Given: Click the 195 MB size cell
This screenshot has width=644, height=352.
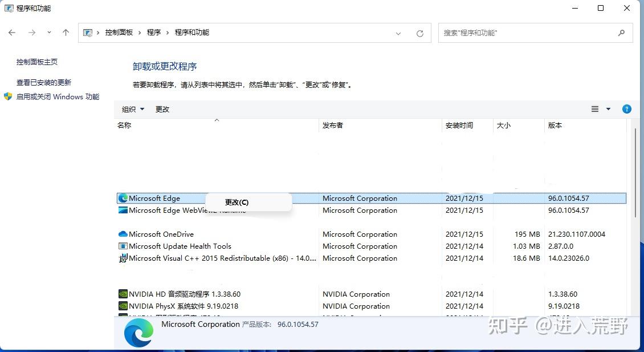Looking at the screenshot, I should 527,234.
